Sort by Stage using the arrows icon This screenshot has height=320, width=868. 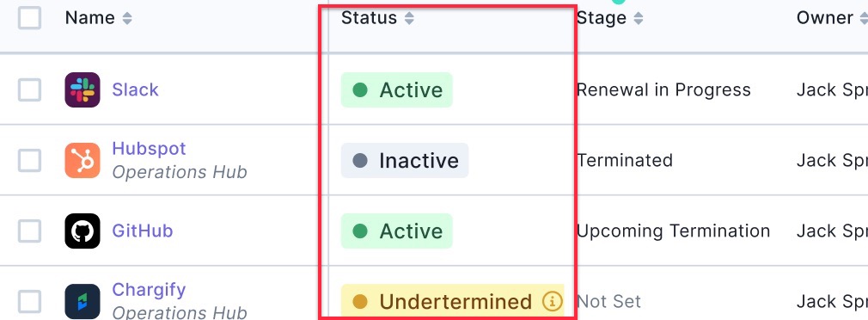(x=639, y=18)
